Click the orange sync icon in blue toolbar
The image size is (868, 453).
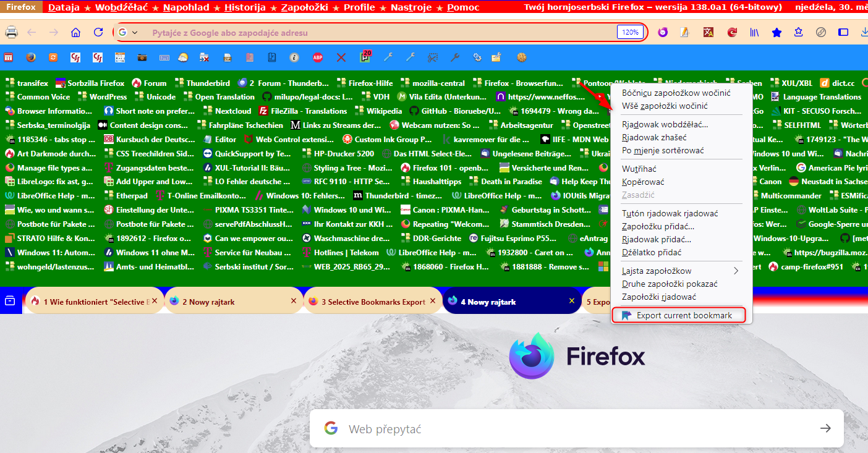(x=53, y=57)
